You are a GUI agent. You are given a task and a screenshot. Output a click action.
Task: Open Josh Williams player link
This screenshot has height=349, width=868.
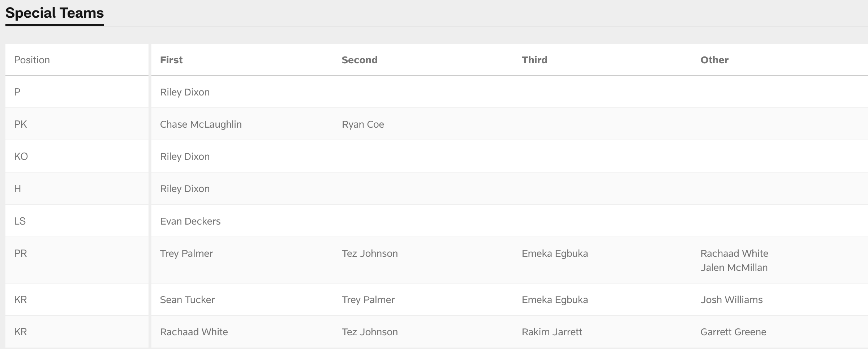pyautogui.click(x=731, y=300)
